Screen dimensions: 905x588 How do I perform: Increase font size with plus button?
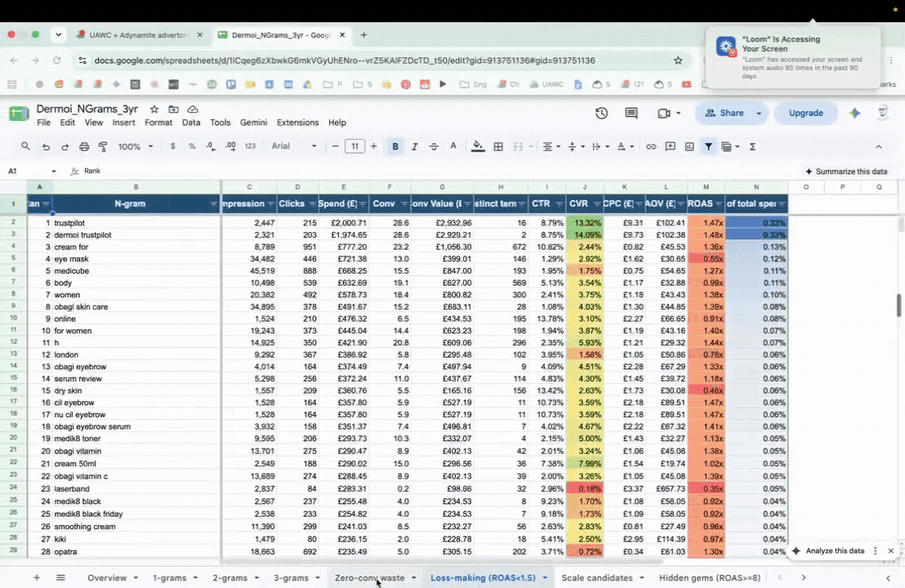(373, 146)
